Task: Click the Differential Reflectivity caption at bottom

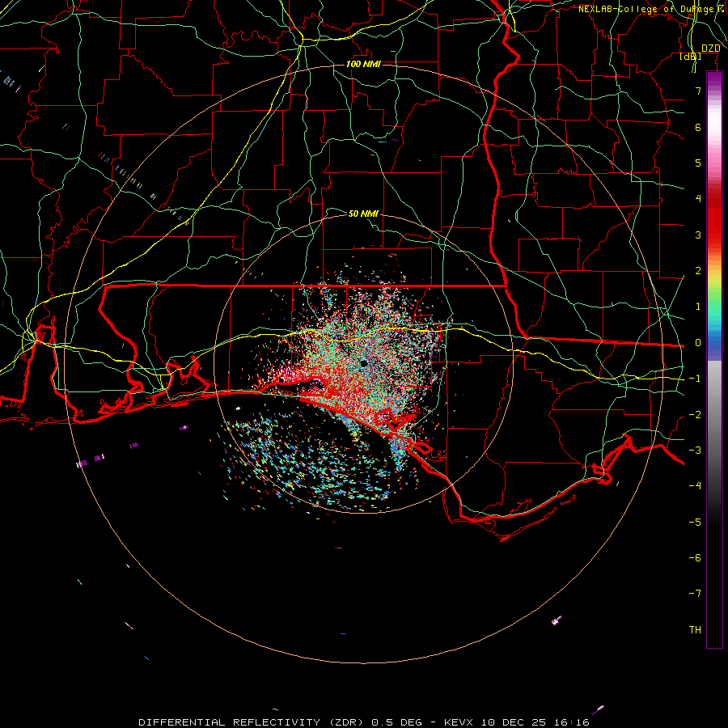Action: (364, 722)
